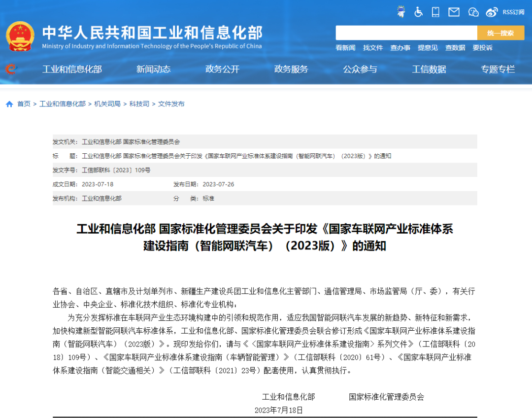The image size is (532, 418).
Task: Focus the site search input box
Action: click(x=406, y=33)
